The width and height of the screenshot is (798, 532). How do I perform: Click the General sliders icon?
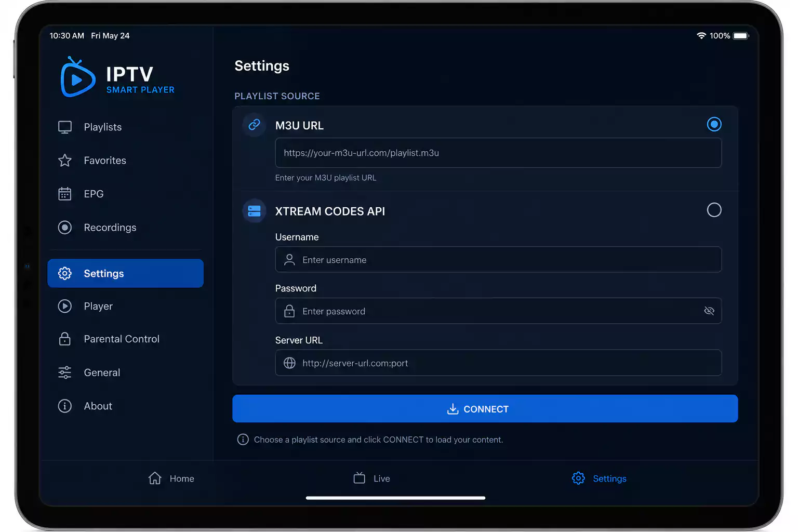coord(65,373)
